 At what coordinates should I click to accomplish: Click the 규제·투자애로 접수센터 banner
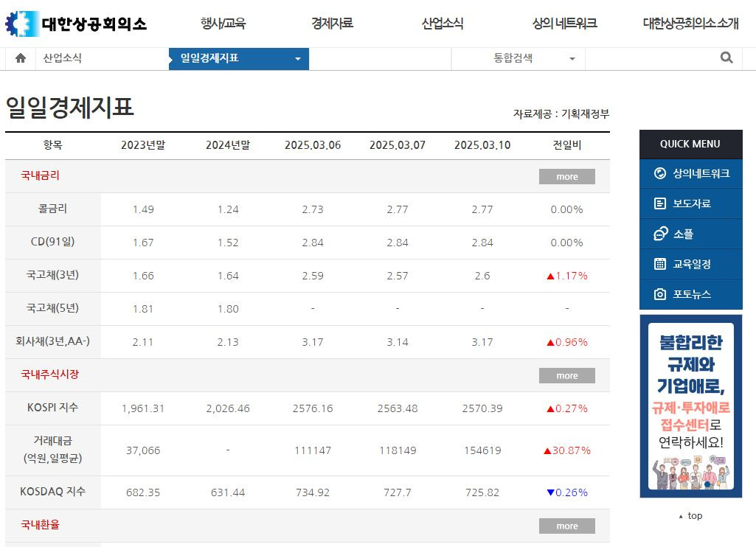click(x=691, y=406)
